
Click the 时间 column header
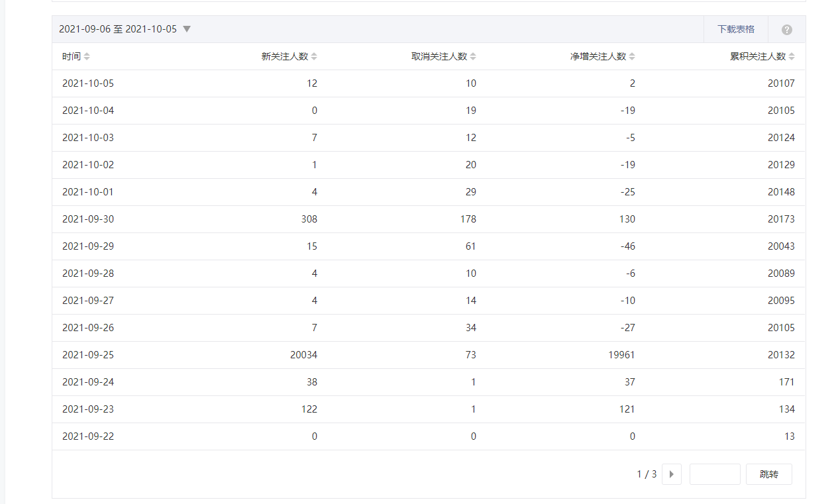pyautogui.click(x=72, y=57)
